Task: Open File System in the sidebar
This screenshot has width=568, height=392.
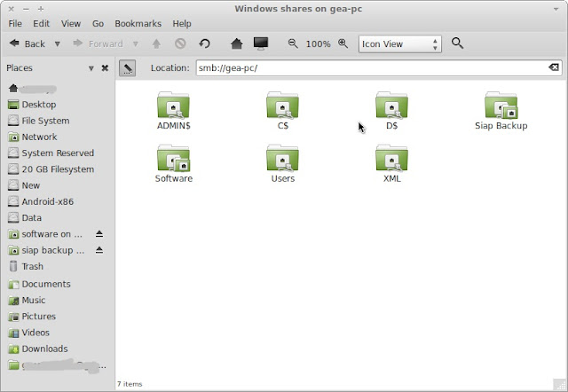Action: point(38,121)
